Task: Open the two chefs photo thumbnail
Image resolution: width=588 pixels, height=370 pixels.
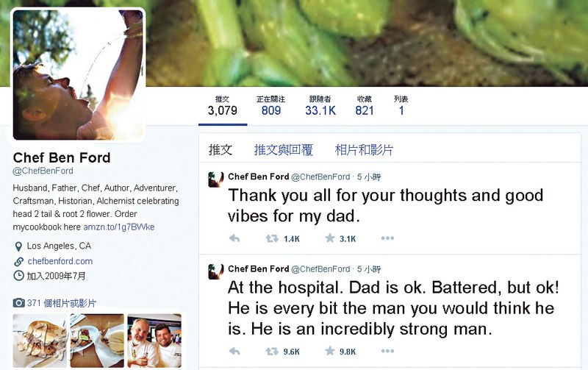Action: tap(154, 341)
